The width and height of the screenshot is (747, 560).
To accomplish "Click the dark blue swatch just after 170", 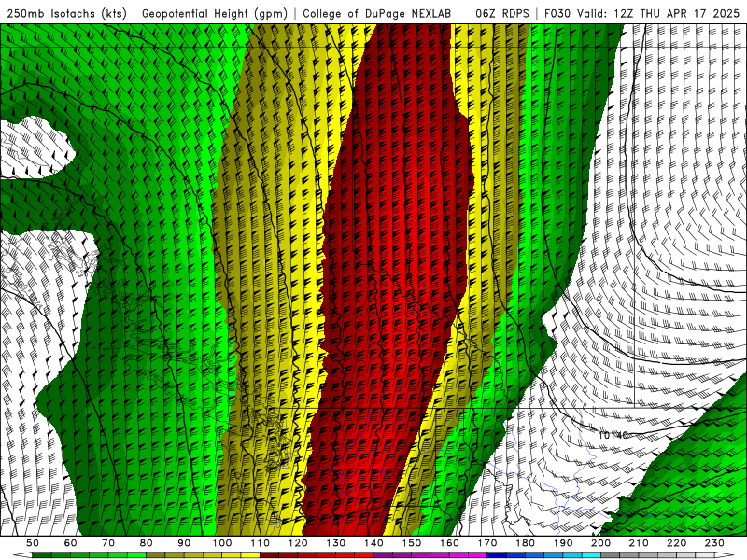I will pos(497,555).
